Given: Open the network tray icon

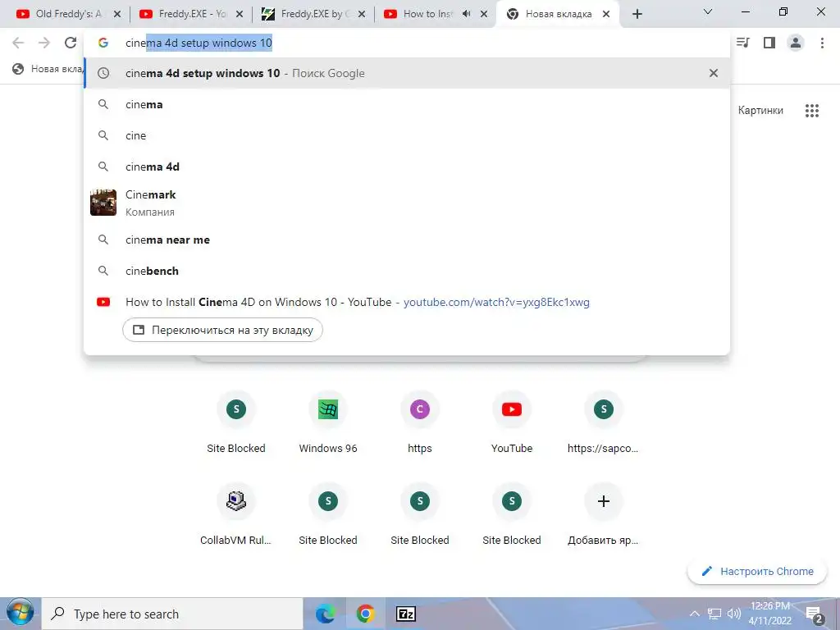Looking at the screenshot, I should [714, 614].
